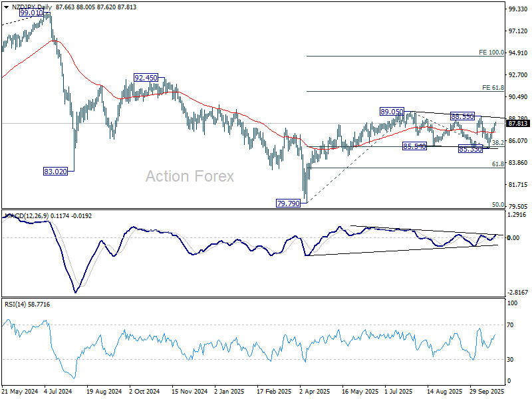This screenshot has height=399, width=532.
Task: Select the 83.020 price low label
Action: coord(55,172)
